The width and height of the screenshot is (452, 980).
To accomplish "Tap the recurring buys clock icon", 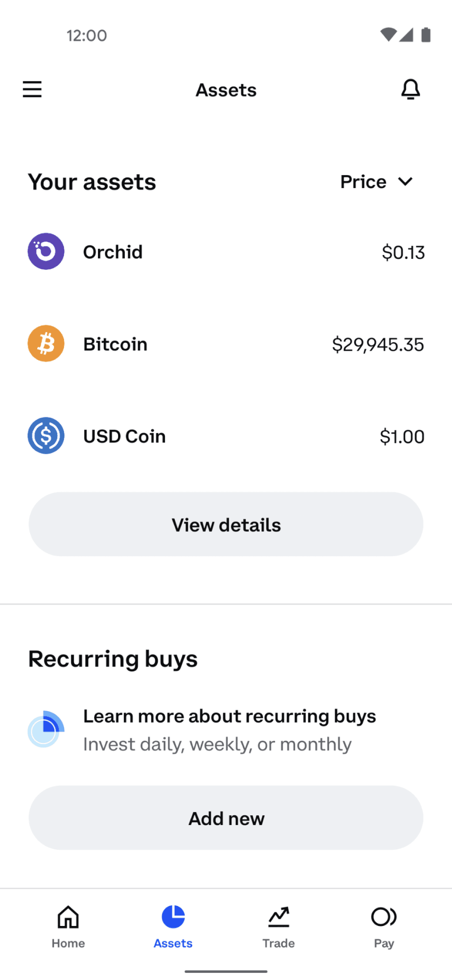I will (46, 729).
